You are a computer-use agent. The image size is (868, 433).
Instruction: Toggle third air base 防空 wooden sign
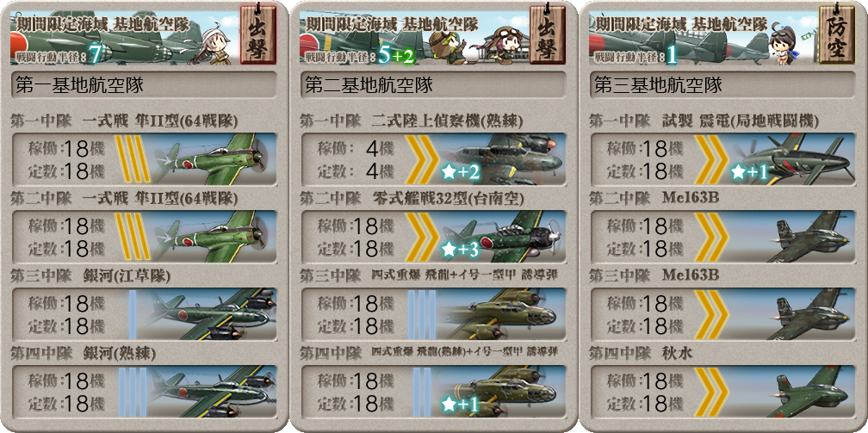click(836, 35)
